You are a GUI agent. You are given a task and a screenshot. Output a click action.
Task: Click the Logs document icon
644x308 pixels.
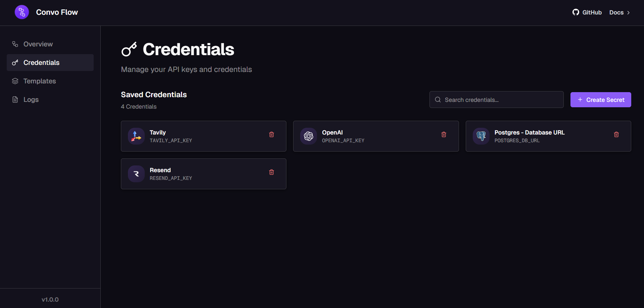tap(15, 100)
